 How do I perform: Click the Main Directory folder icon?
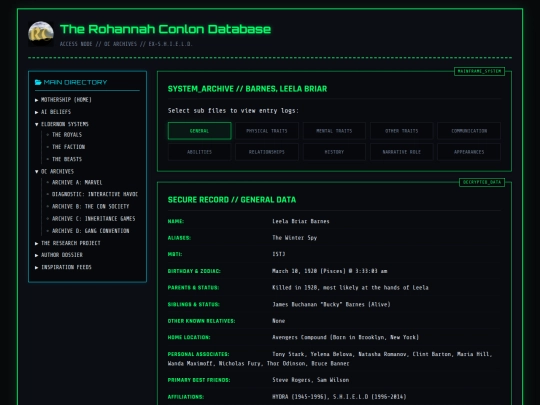click(x=38, y=82)
